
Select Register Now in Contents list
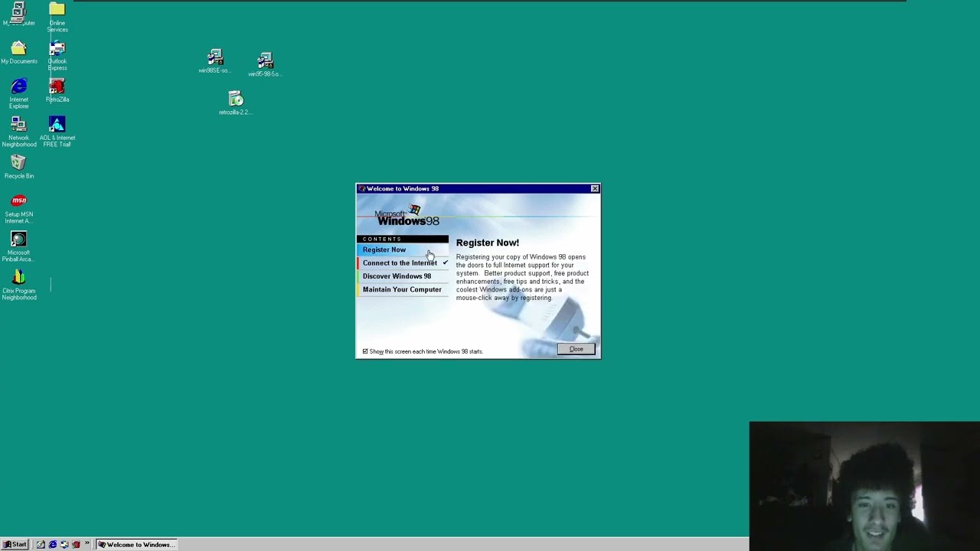(402, 249)
